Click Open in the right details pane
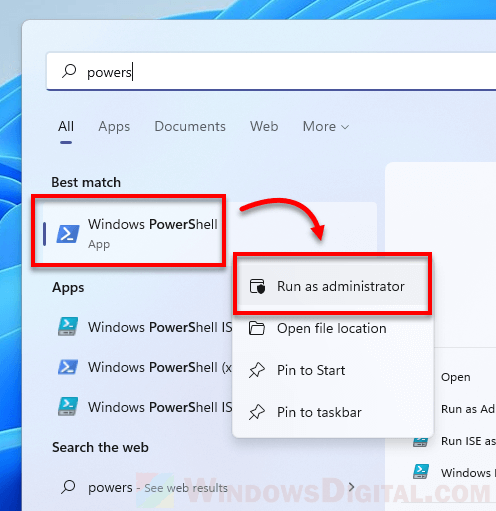496x511 pixels. [x=455, y=377]
